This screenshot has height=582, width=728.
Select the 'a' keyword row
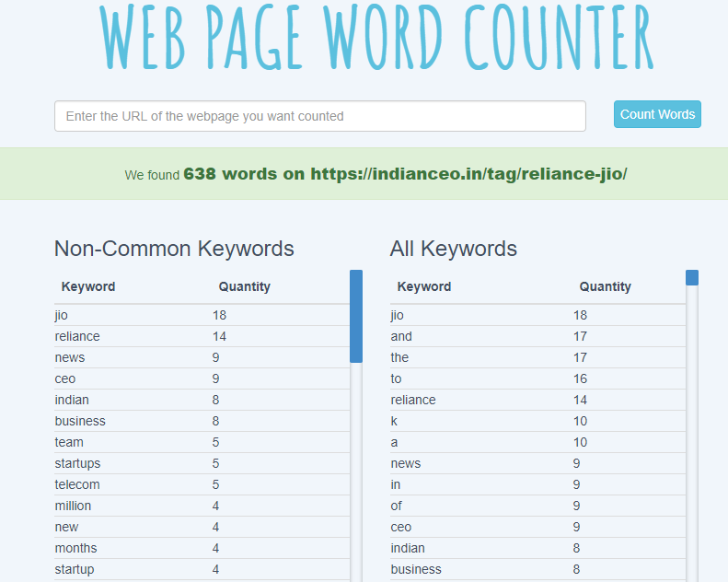[x=537, y=442]
